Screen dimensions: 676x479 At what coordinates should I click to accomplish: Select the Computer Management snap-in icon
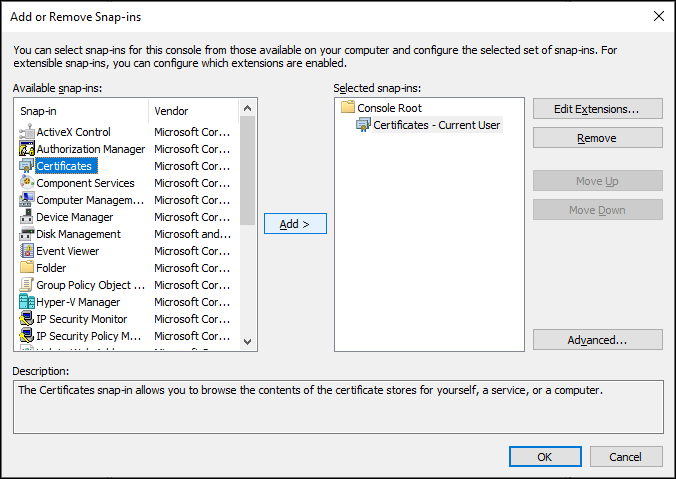point(27,200)
